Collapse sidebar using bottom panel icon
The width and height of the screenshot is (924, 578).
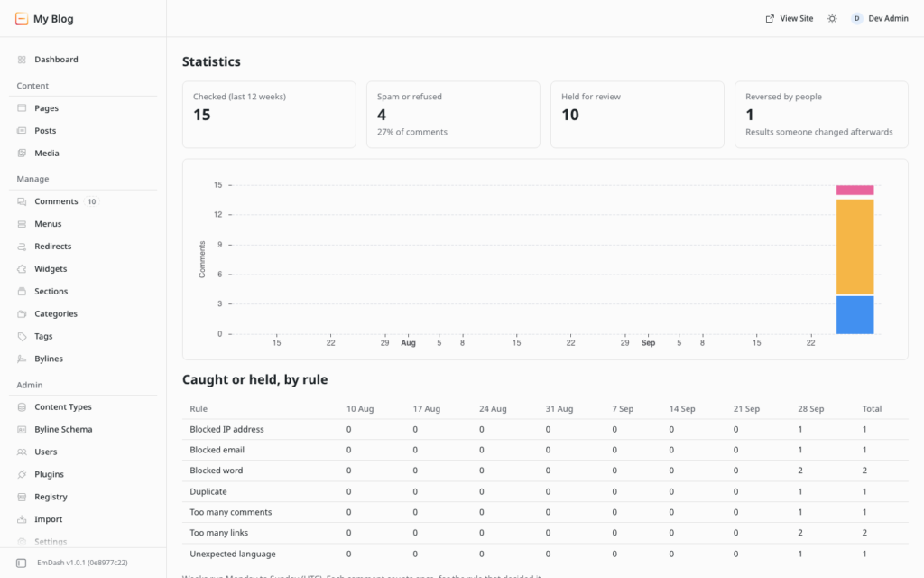pos(22,564)
